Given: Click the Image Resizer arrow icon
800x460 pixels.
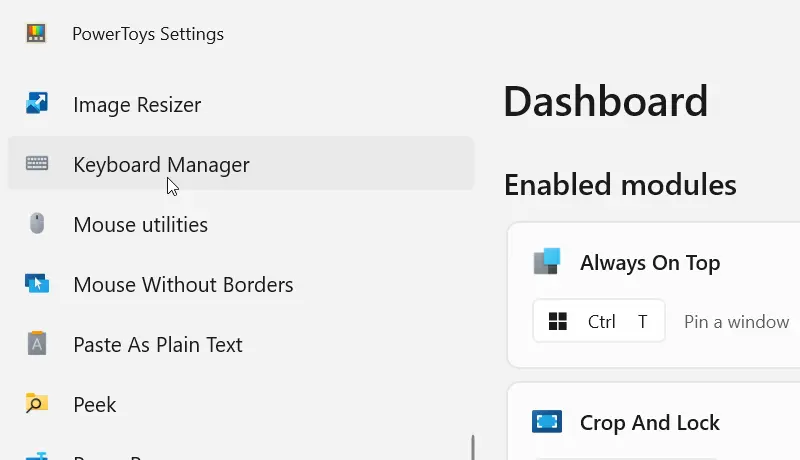Looking at the screenshot, I should 37,103.
